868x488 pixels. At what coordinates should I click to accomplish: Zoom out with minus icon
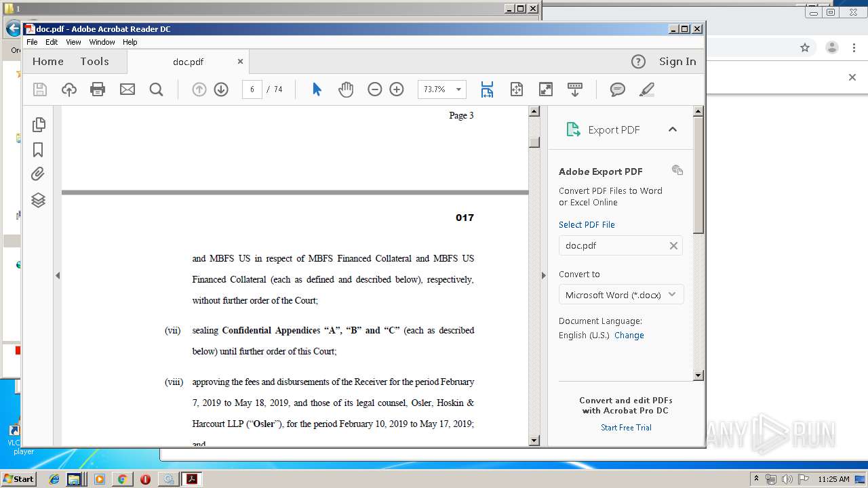[x=375, y=89]
